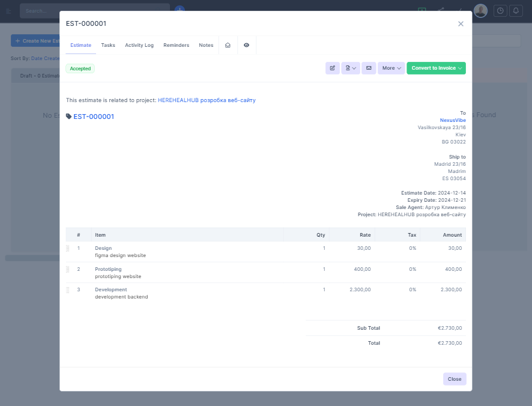Open the Activity Log tab
The image size is (532, 406).
[139, 45]
